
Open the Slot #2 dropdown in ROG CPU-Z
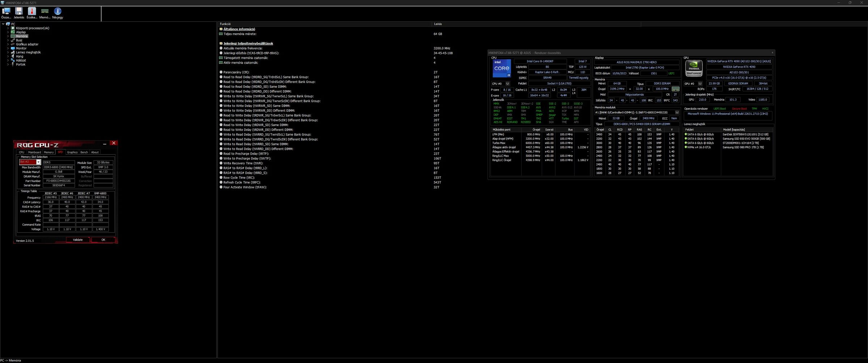coord(38,162)
